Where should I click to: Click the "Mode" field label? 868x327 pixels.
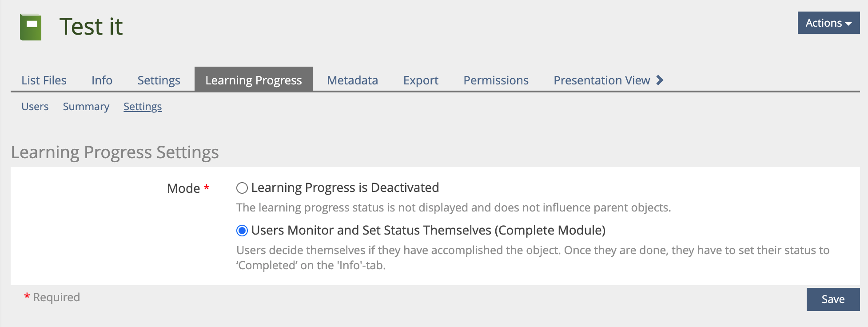tap(183, 188)
